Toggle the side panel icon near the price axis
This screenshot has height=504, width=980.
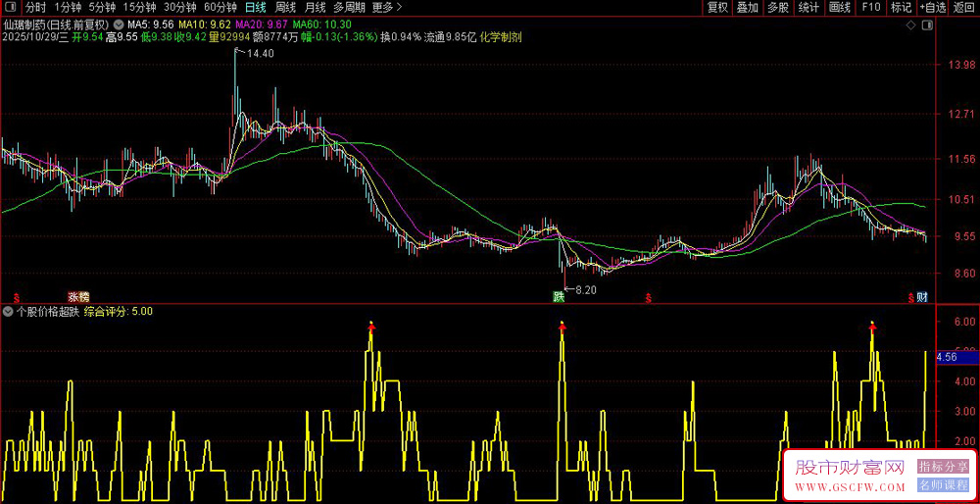[927, 24]
